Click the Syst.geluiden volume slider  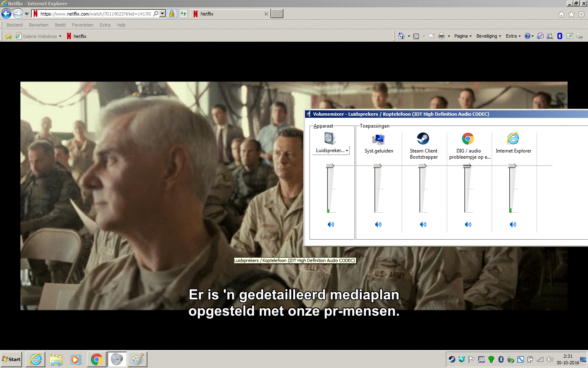pos(377,166)
